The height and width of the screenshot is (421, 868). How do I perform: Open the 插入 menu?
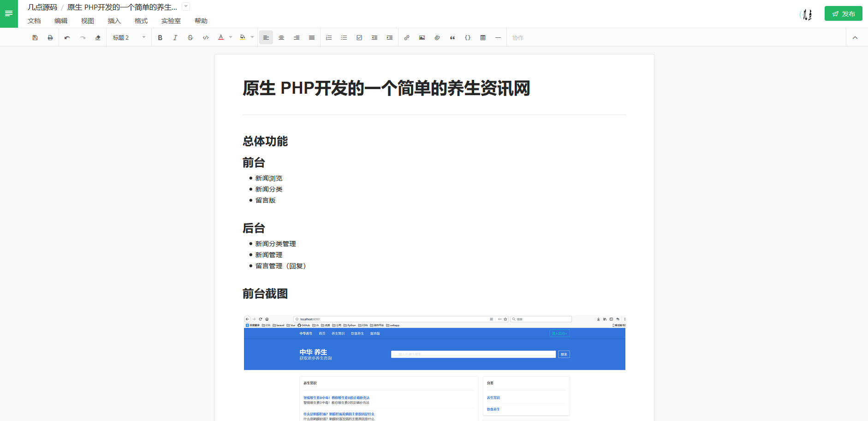pyautogui.click(x=114, y=21)
